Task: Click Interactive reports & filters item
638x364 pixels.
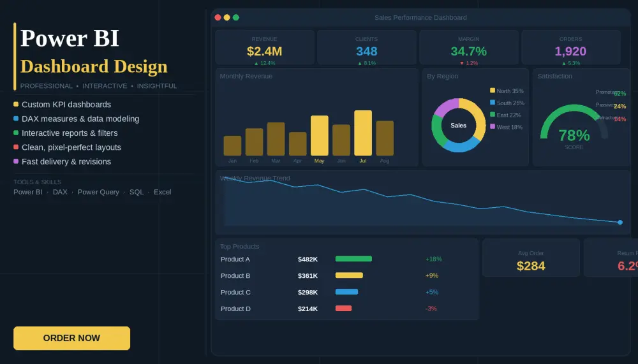Action: click(66, 133)
